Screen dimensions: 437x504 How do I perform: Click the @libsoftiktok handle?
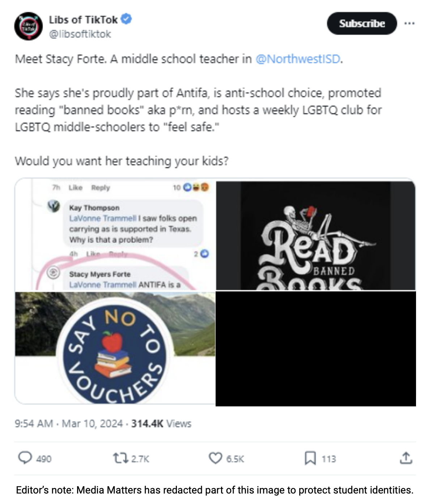pos(80,34)
